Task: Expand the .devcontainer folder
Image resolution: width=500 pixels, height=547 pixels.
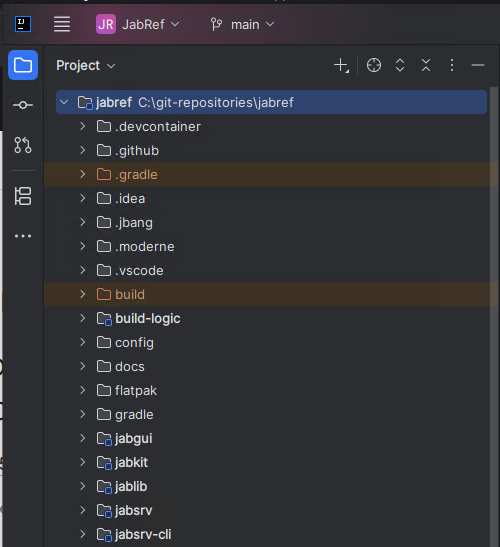Action: pyautogui.click(x=83, y=126)
